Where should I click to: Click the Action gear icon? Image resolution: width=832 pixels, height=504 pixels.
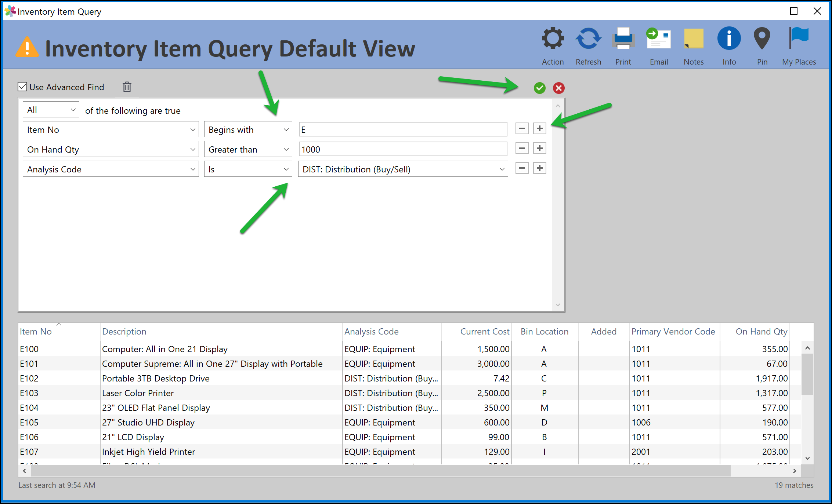[553, 38]
